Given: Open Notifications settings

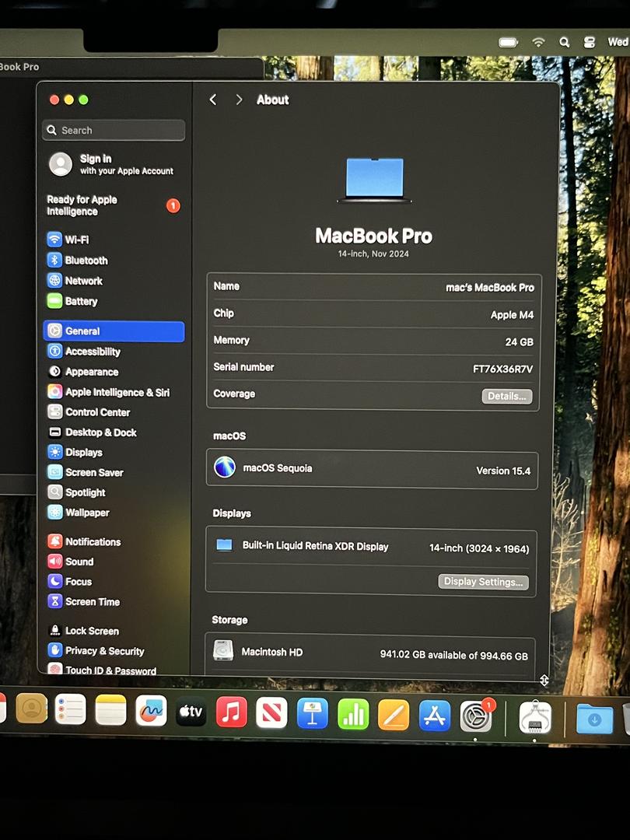Looking at the screenshot, I should click(84, 541).
